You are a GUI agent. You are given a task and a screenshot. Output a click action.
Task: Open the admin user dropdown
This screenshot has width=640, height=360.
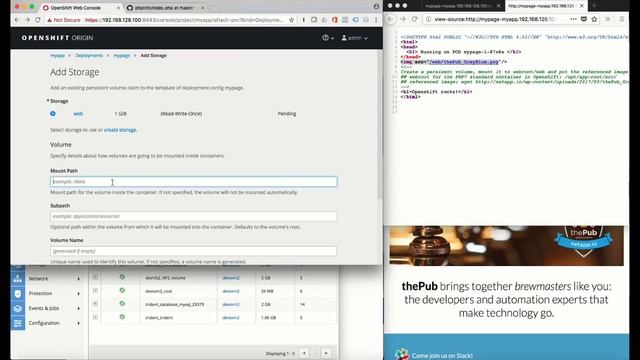[354, 38]
